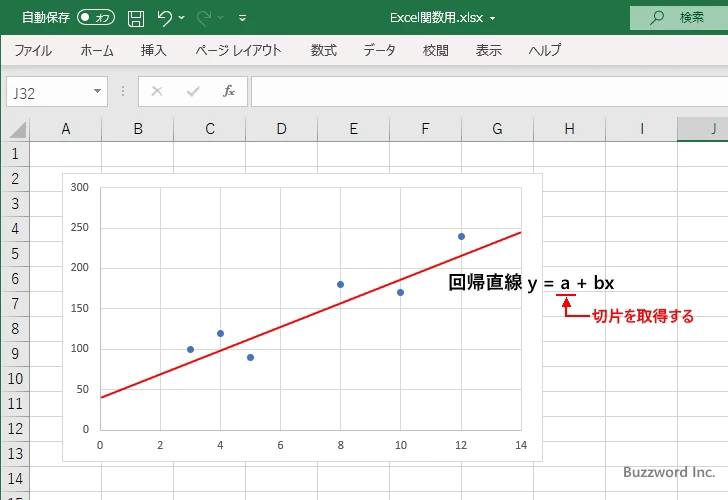Select column H header
The image size is (728, 500).
tap(569, 129)
